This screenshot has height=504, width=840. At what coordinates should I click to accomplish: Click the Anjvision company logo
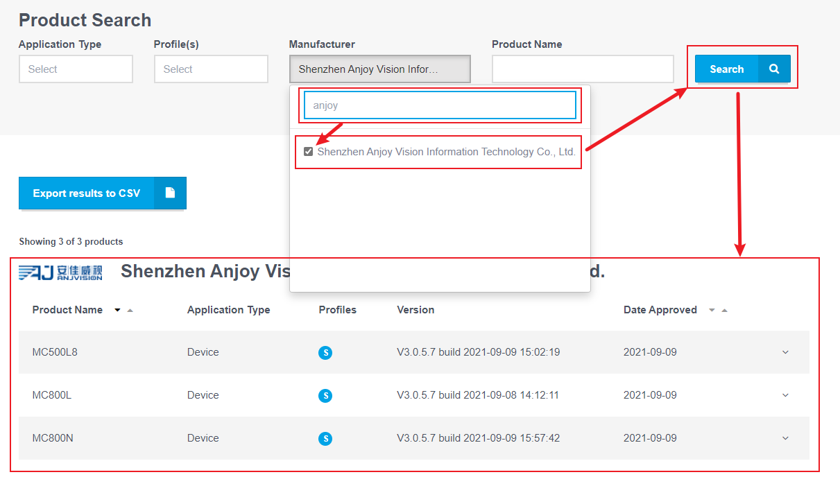(61, 272)
